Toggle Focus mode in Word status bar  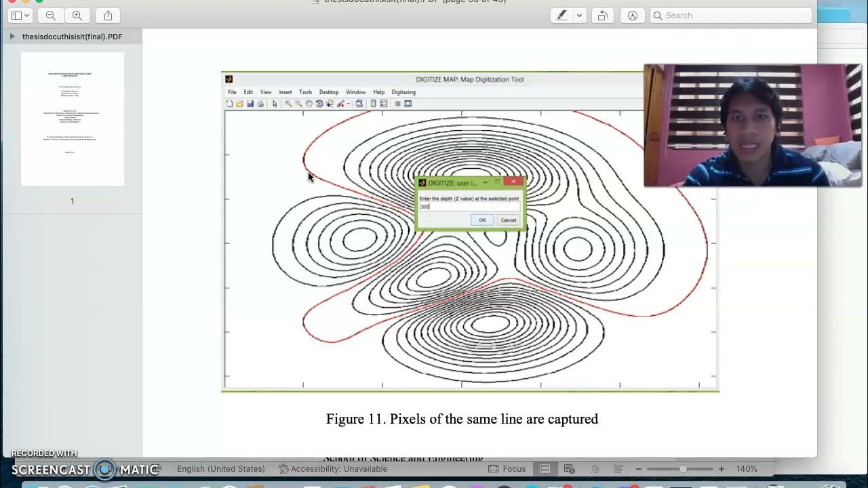507,469
